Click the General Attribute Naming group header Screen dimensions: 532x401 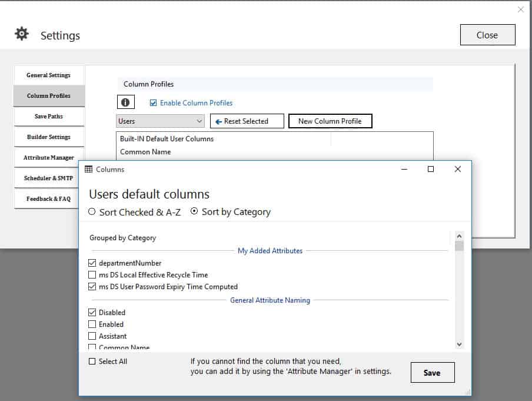tap(270, 300)
